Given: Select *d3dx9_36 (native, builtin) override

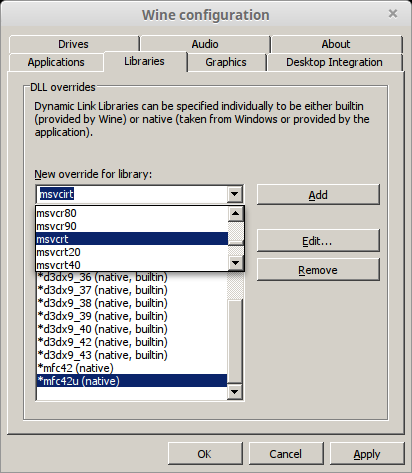Looking at the screenshot, I should (132, 277).
